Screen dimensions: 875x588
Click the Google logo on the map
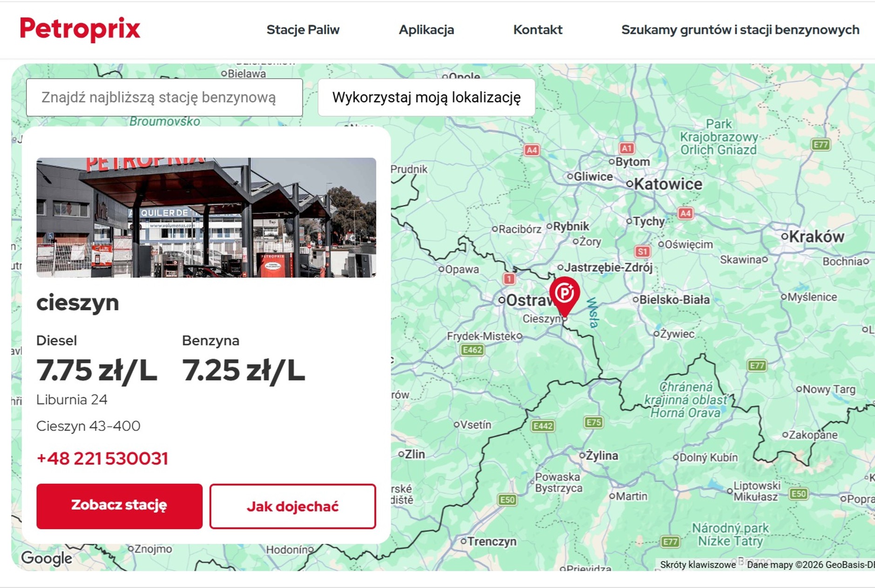tap(47, 558)
